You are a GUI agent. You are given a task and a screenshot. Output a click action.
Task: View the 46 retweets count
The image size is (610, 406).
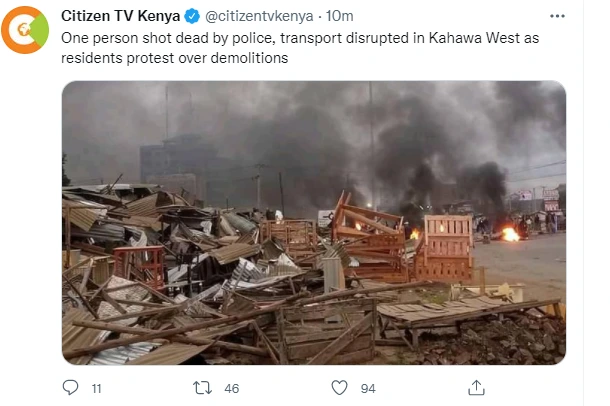coord(232,388)
